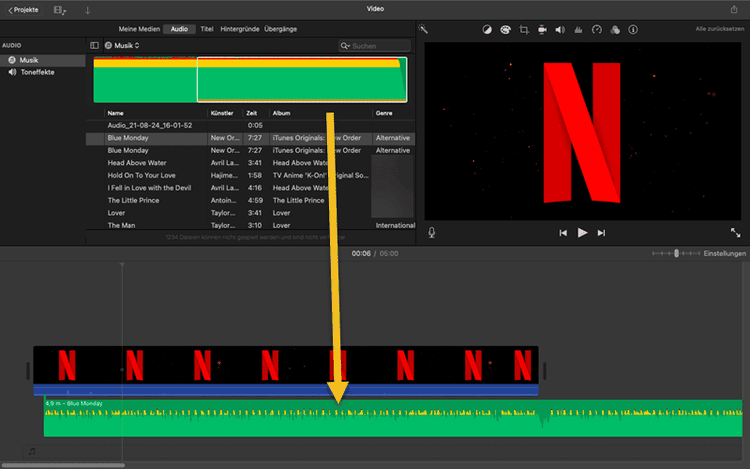Image resolution: width=750 pixels, height=469 pixels.
Task: Select The Little Prince track
Action: pyautogui.click(x=250, y=200)
